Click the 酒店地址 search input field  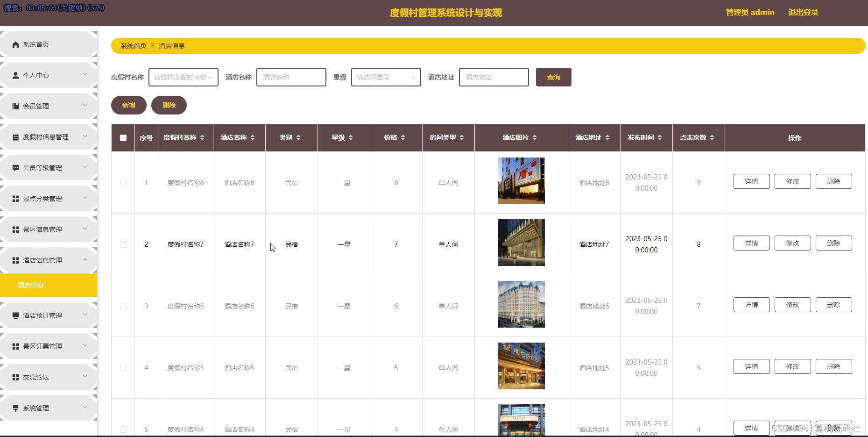pos(494,77)
